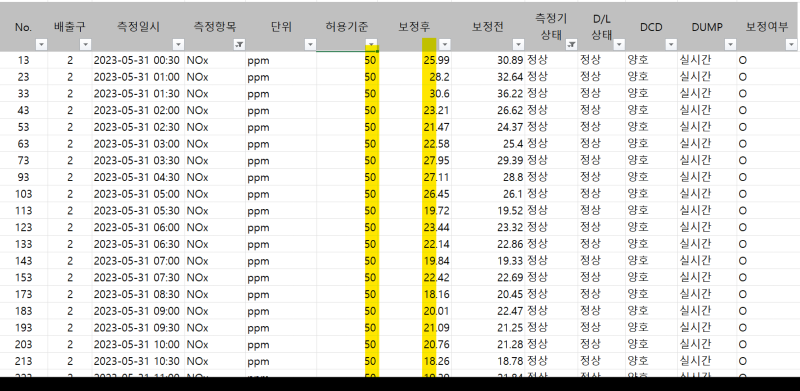The height and width of the screenshot is (391, 800).
Task: Click the 측정기 상태 정상 cell in row No. 53
Action: 551,127
